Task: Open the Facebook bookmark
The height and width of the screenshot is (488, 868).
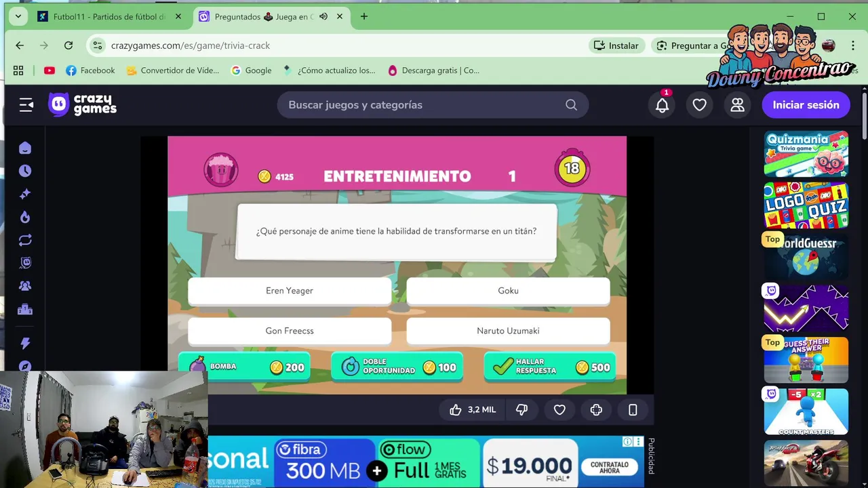Action: (x=90, y=70)
